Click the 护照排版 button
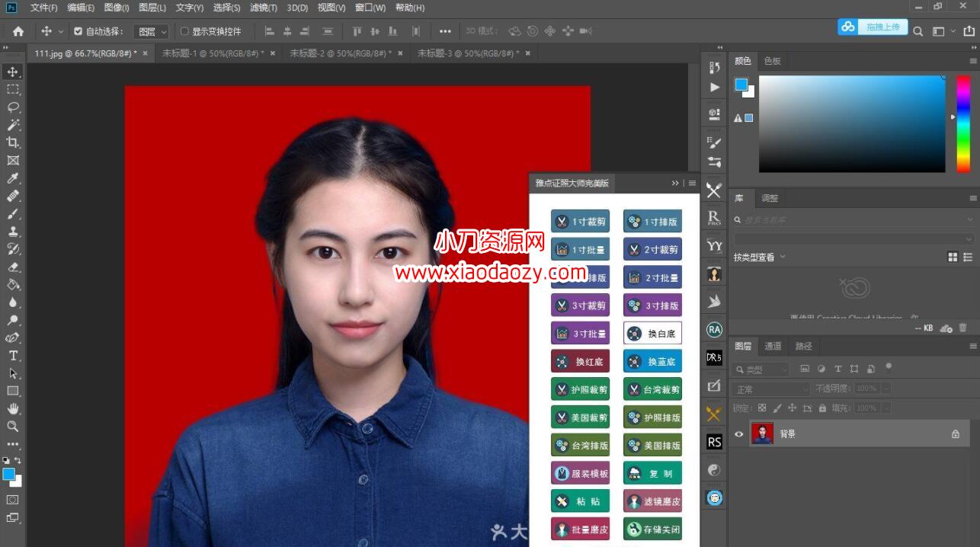Screen dimensions: 980x547 pyautogui.click(x=652, y=417)
